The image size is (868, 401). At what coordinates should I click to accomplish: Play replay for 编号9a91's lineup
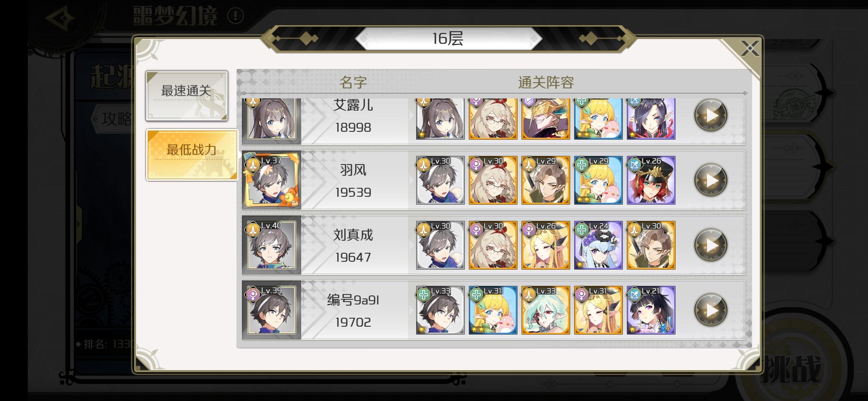(x=710, y=310)
